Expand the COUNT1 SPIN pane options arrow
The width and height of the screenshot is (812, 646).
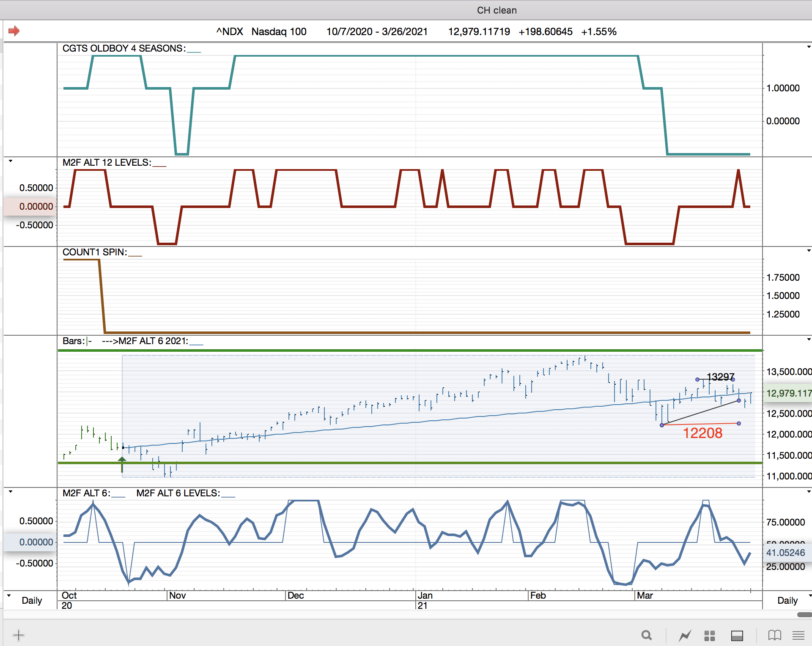809,251
